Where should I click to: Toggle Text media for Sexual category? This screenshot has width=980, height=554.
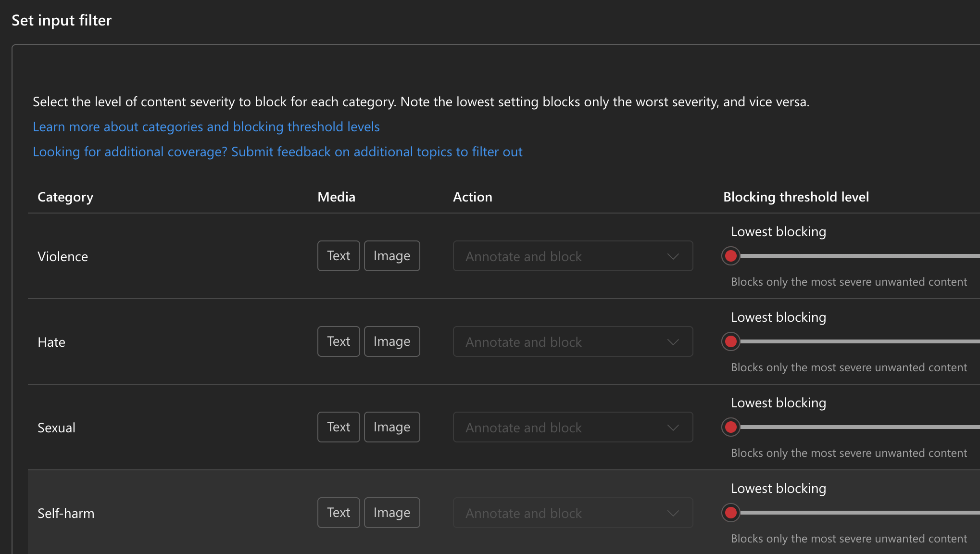[339, 427]
